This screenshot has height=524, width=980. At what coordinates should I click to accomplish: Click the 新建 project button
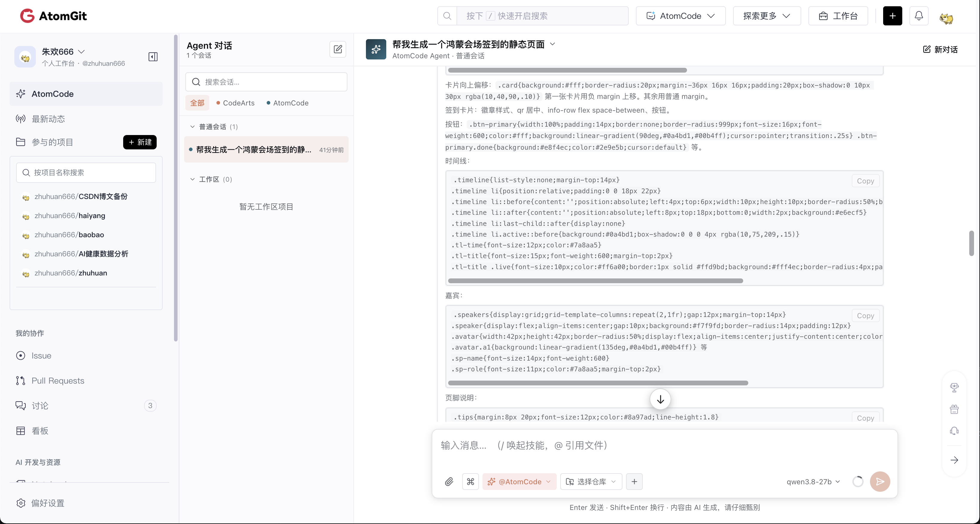point(140,142)
